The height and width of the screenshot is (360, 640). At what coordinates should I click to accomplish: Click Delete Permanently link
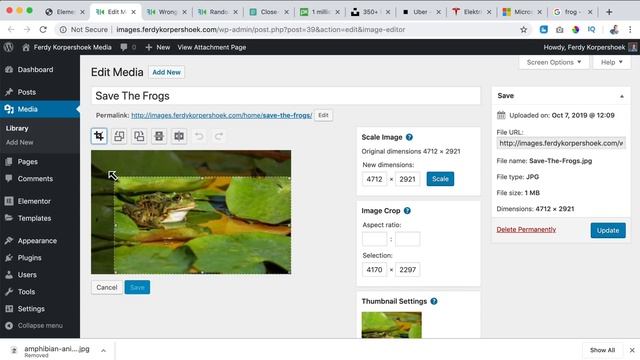pos(526,229)
